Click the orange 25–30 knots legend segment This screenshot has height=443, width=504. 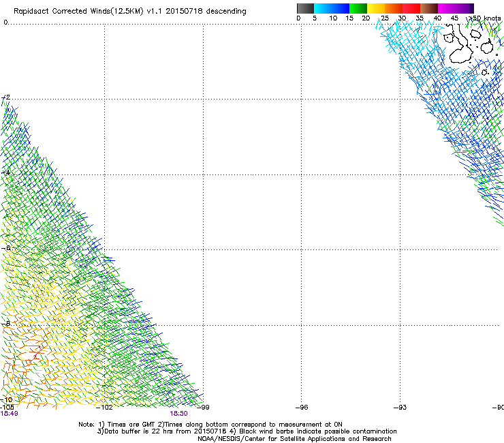click(394, 8)
